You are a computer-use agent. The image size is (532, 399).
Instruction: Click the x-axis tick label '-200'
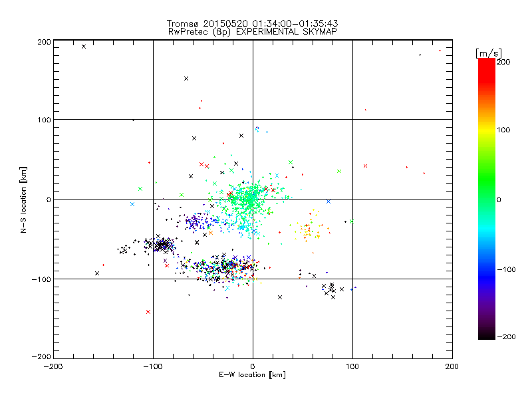pos(53,366)
